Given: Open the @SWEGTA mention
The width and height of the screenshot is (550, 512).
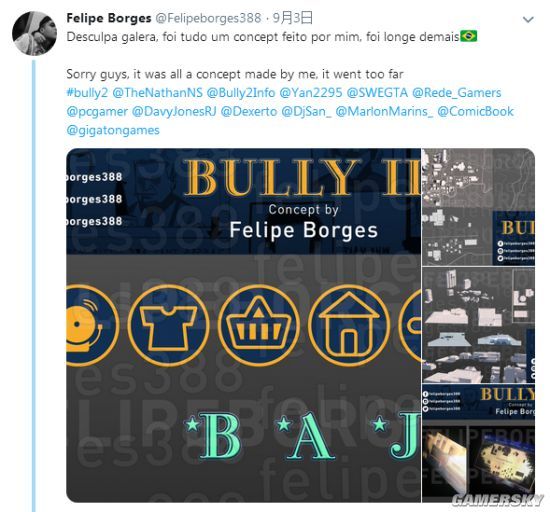Looking at the screenshot, I should pyautogui.click(x=377, y=93).
